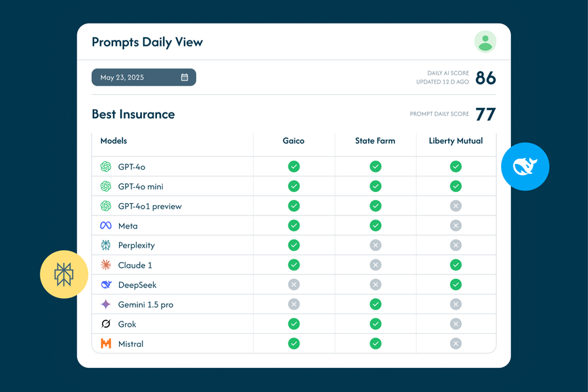The height and width of the screenshot is (392, 588).
Task: Click GPT-4o mini's State Farm check mark
Action: [x=375, y=186]
